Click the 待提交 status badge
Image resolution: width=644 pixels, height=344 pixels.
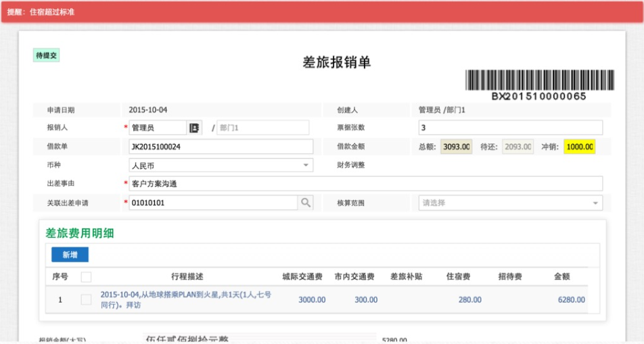point(46,55)
